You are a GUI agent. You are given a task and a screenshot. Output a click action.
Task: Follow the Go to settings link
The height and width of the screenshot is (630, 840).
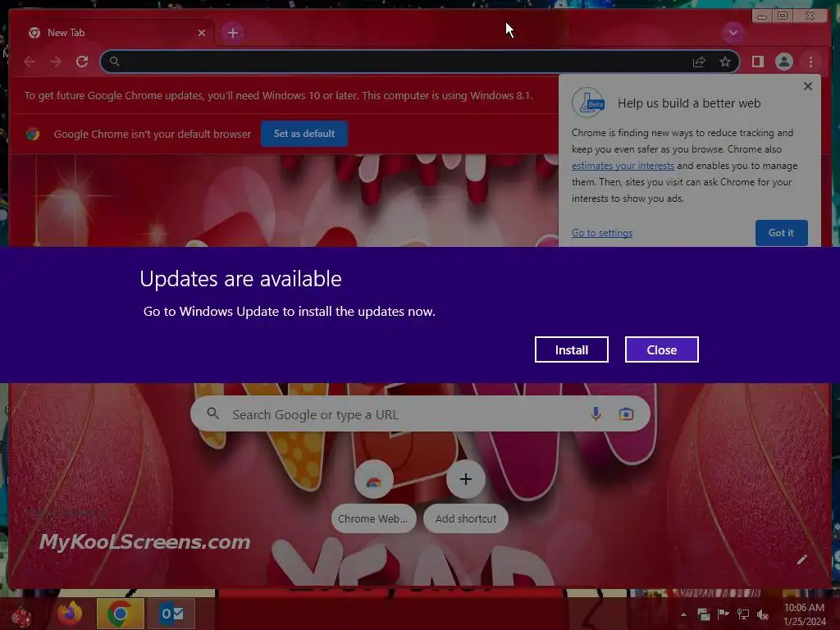(601, 233)
